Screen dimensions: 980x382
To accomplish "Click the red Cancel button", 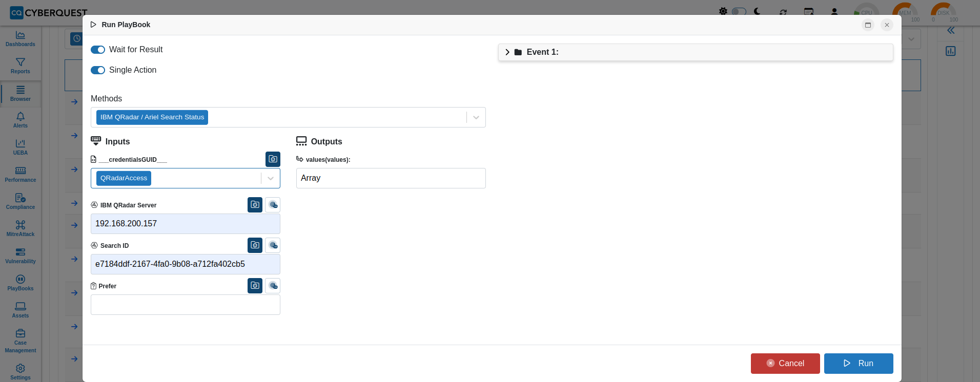I will tap(785, 364).
